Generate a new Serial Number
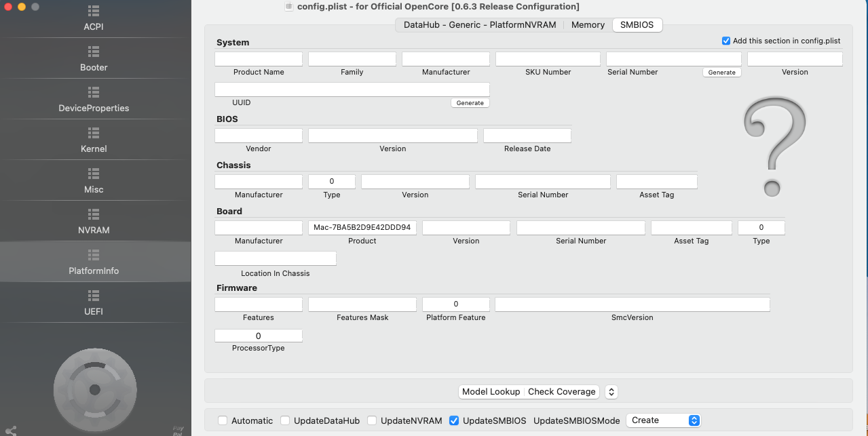This screenshot has width=868, height=436. pyautogui.click(x=722, y=73)
